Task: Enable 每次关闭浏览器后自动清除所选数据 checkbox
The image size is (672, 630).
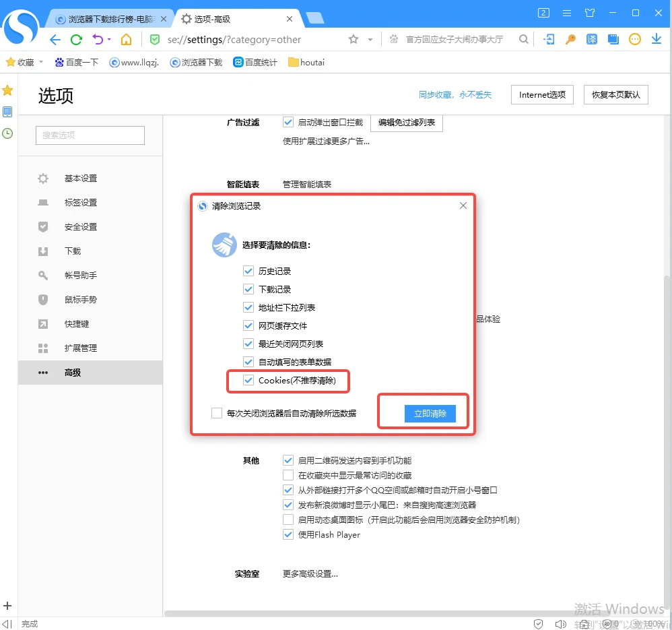Action: click(x=217, y=413)
